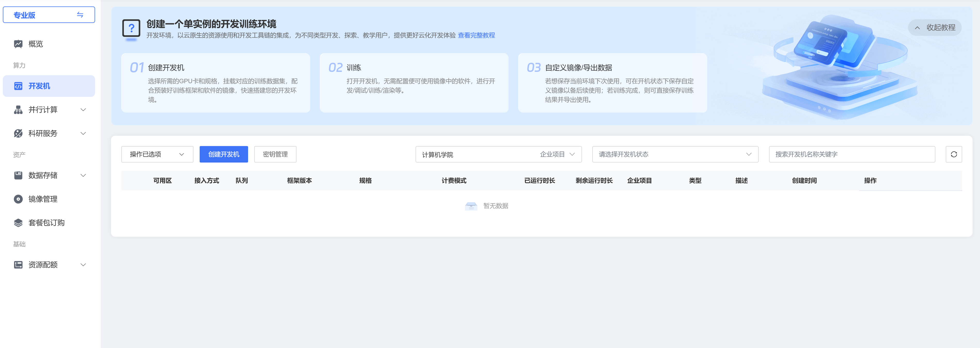The image size is (980, 348).
Task: Open the 数据存储 menu item
Action: coord(49,175)
